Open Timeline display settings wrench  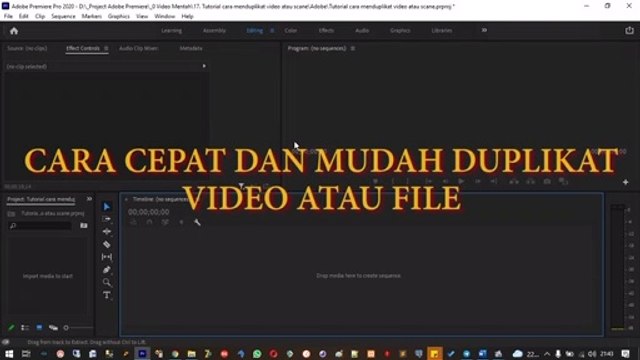(197, 222)
